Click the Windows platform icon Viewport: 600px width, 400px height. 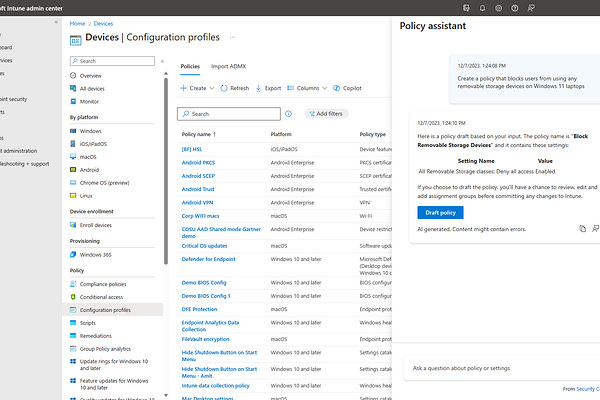tap(73, 131)
